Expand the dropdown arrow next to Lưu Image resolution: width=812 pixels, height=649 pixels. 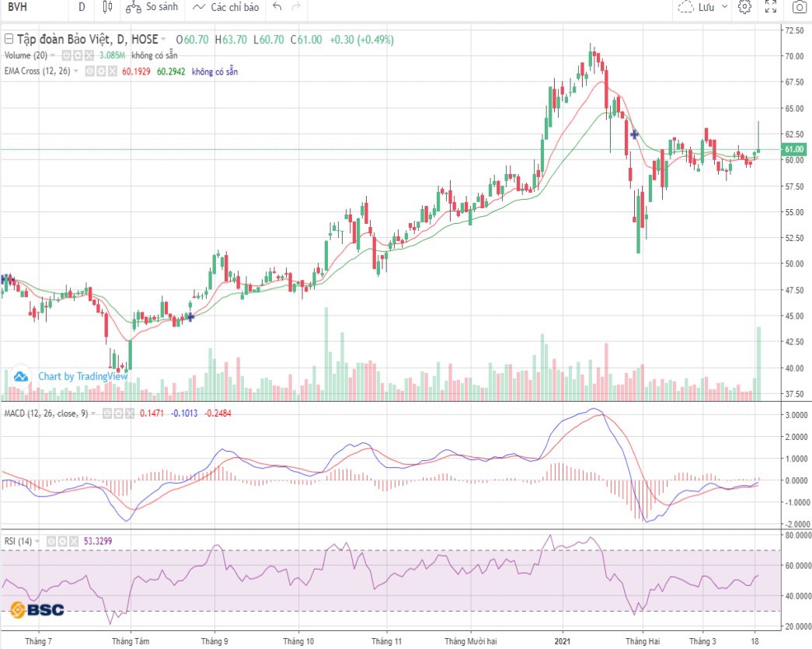[725, 8]
